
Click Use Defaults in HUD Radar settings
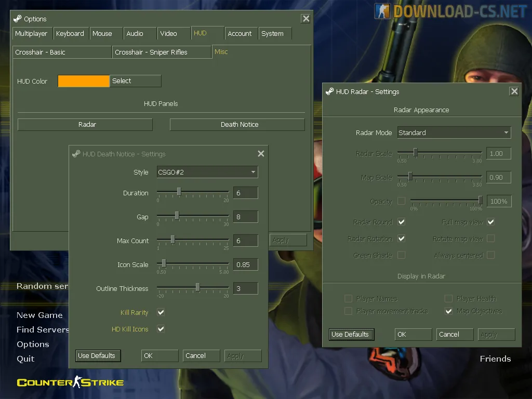[x=352, y=334]
